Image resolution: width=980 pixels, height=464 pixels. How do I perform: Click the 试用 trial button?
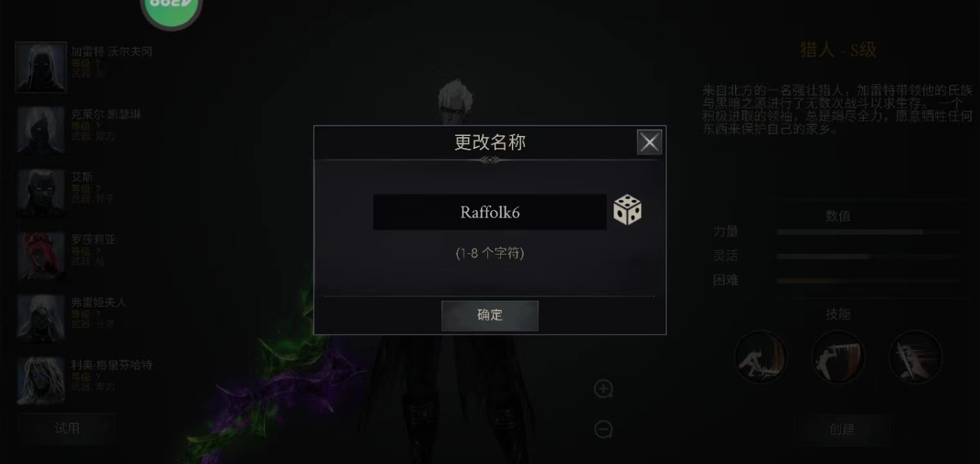pyautogui.click(x=67, y=428)
